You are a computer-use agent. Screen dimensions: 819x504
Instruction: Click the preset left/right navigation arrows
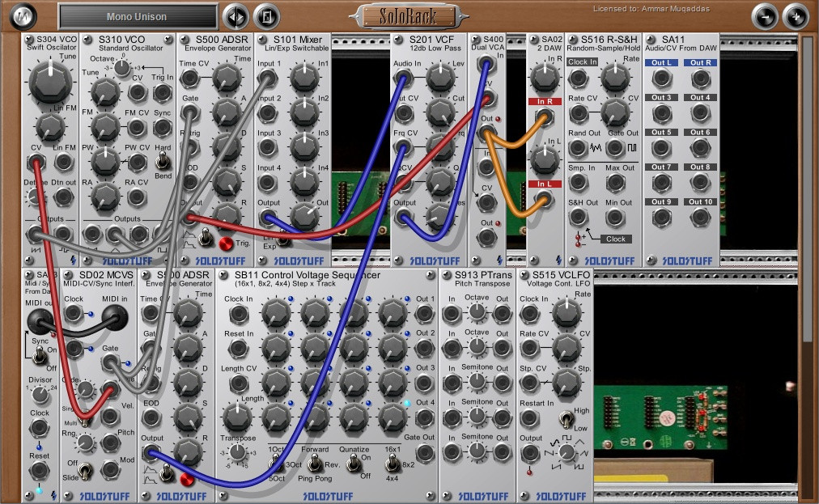pyautogui.click(x=236, y=16)
